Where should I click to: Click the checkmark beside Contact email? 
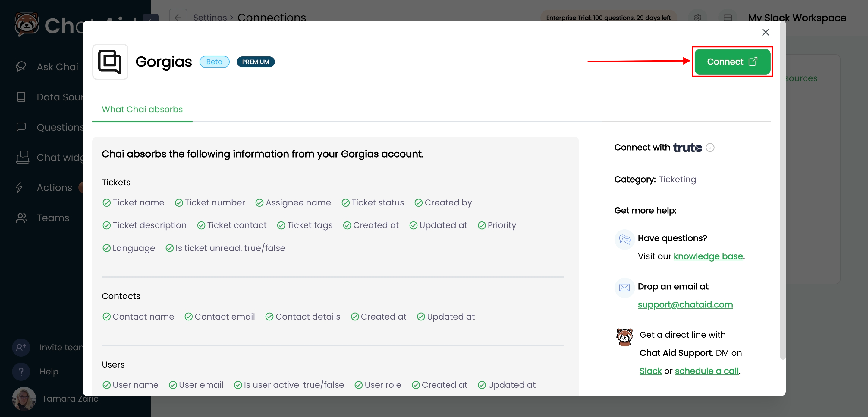tap(189, 317)
